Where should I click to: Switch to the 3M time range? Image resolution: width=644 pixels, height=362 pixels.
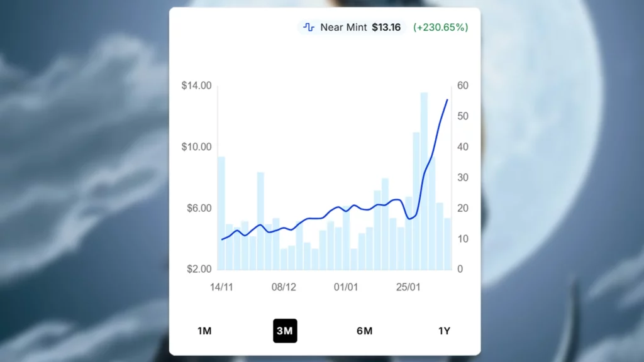(285, 331)
